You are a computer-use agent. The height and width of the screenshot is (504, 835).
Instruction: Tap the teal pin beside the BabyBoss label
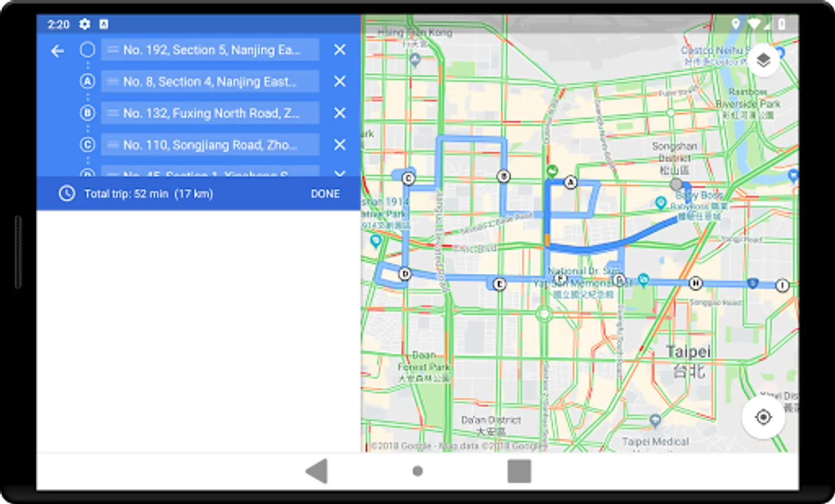tap(661, 202)
